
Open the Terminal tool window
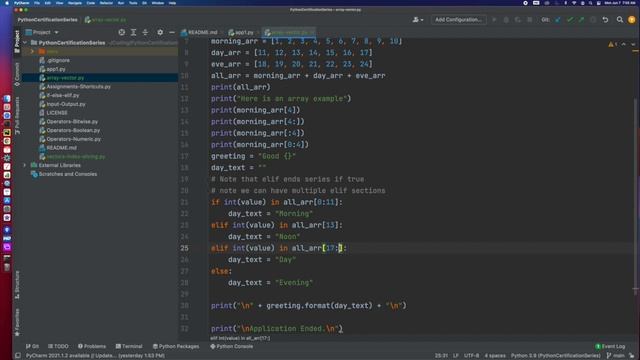pos(129,347)
